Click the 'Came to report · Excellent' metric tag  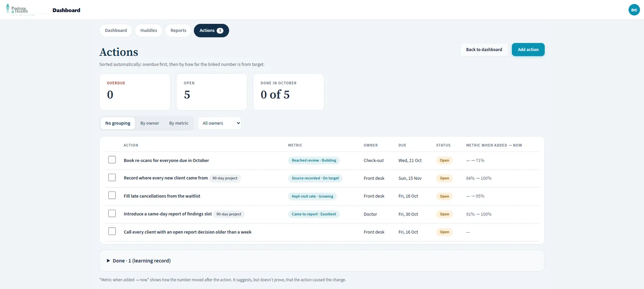pos(314,214)
